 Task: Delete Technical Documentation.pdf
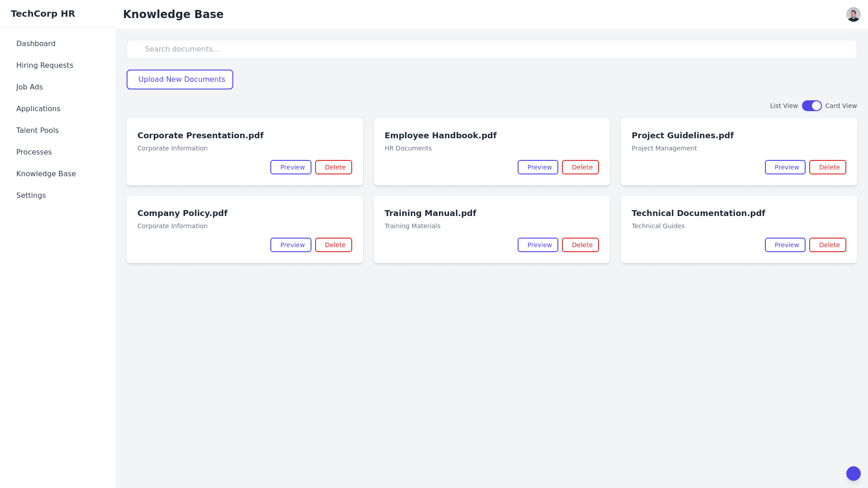coord(827,245)
